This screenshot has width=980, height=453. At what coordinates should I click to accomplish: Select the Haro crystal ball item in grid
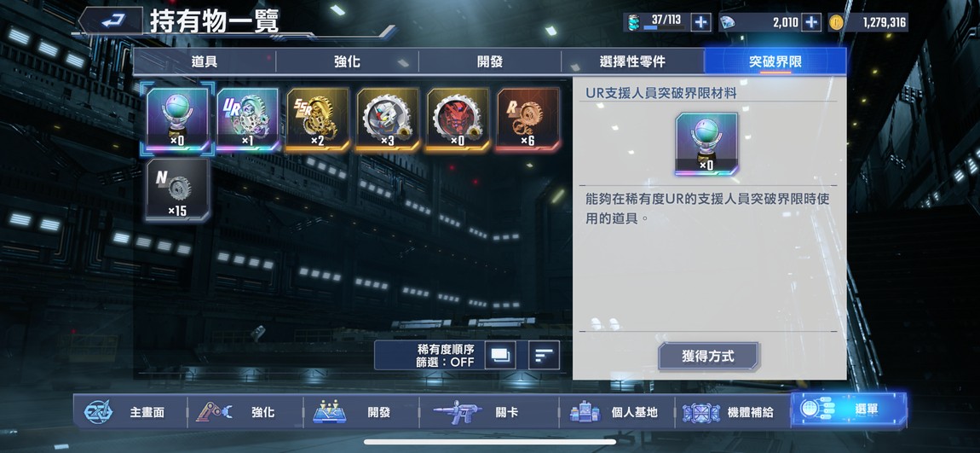tap(177, 119)
